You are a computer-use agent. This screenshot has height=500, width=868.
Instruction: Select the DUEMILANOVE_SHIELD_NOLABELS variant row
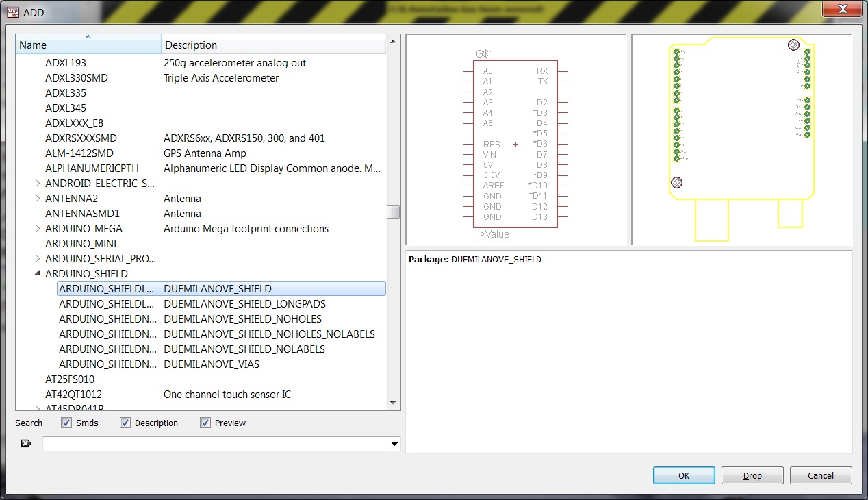(222, 349)
